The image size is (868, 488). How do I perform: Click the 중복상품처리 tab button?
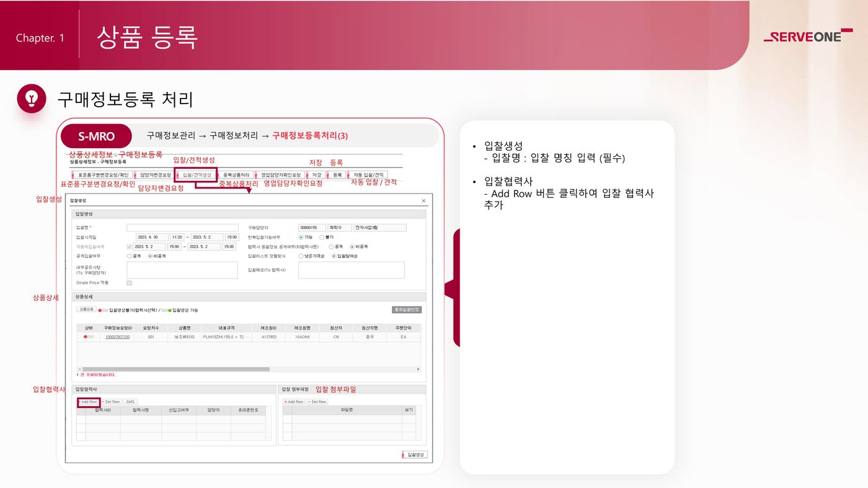click(x=236, y=175)
